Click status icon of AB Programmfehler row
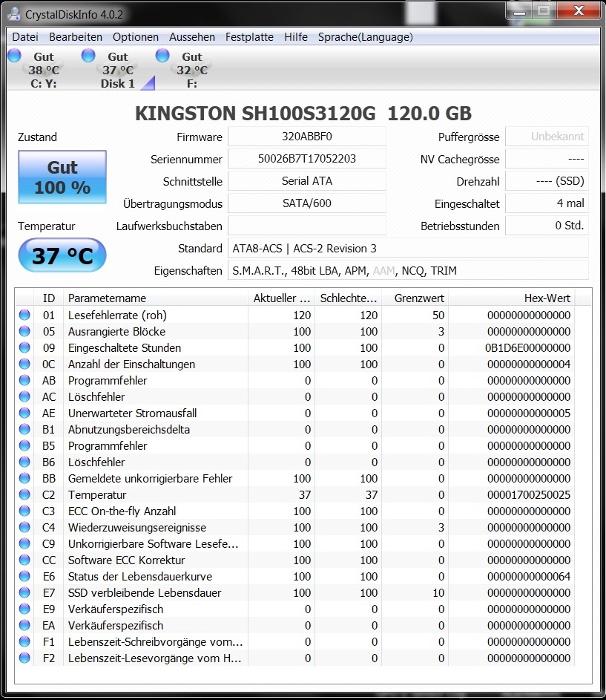The width and height of the screenshot is (606, 700). (x=24, y=380)
